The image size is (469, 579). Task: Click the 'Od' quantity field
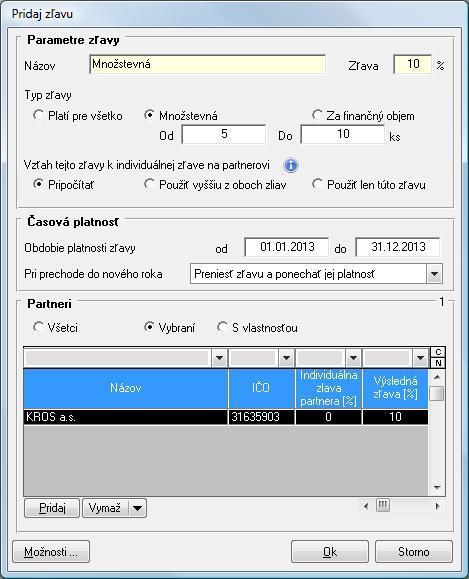pyautogui.click(x=224, y=134)
